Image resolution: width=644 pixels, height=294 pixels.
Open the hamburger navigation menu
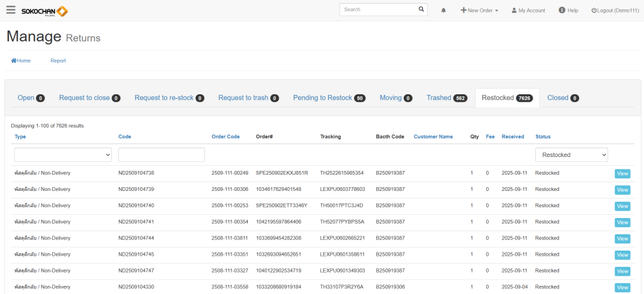click(11, 10)
